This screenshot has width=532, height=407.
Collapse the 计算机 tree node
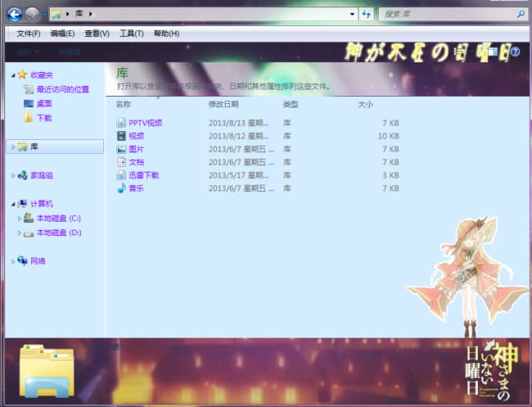[13, 205]
